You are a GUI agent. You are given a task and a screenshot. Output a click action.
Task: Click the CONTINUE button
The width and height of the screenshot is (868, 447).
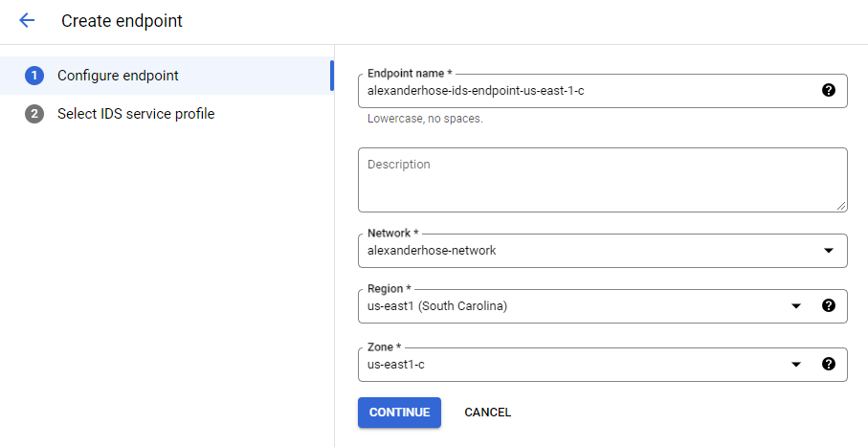[x=399, y=413]
